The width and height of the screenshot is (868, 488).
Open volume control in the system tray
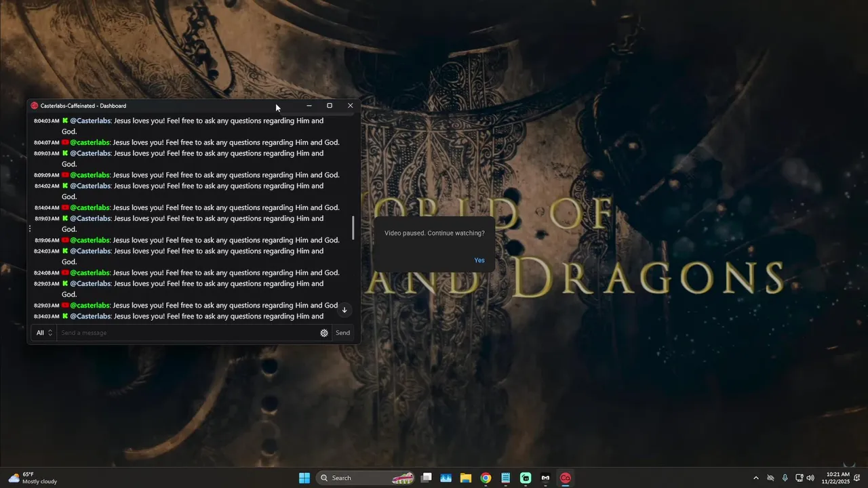coord(810,478)
